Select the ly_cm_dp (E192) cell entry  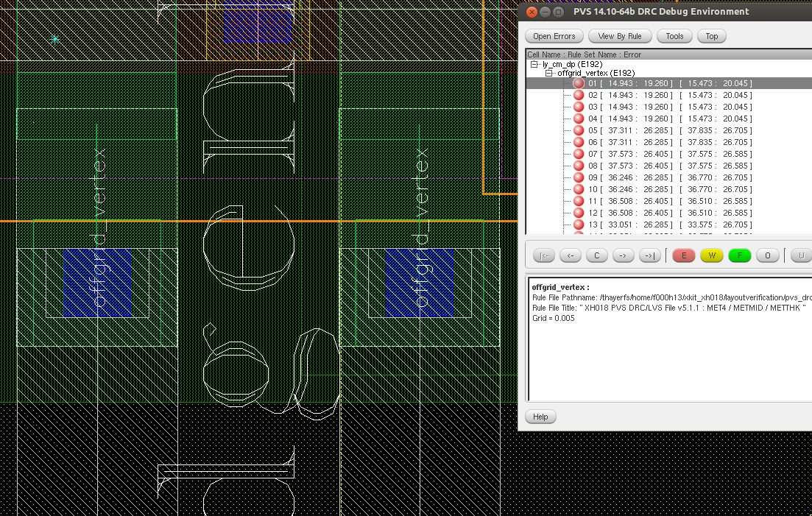[572, 64]
